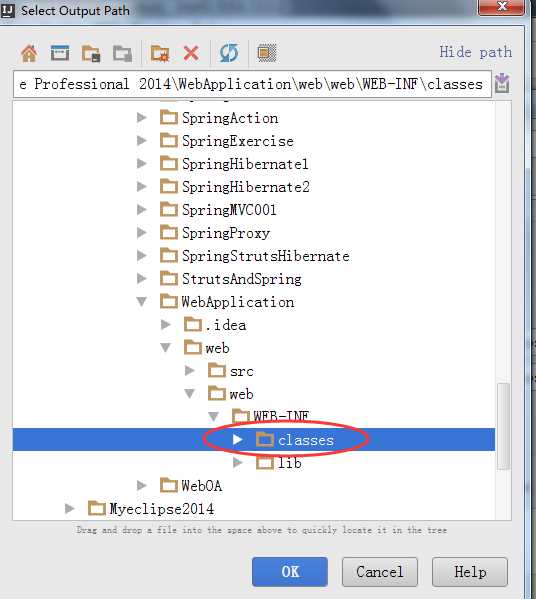
Task: Expand the SpringStrutsHibernate folder arrow
Action: click(x=142, y=255)
